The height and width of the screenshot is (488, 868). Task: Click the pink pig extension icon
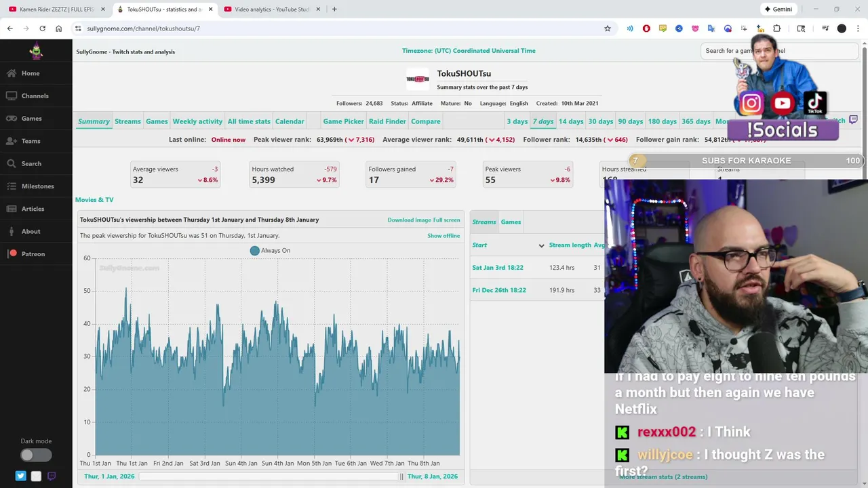tap(695, 28)
